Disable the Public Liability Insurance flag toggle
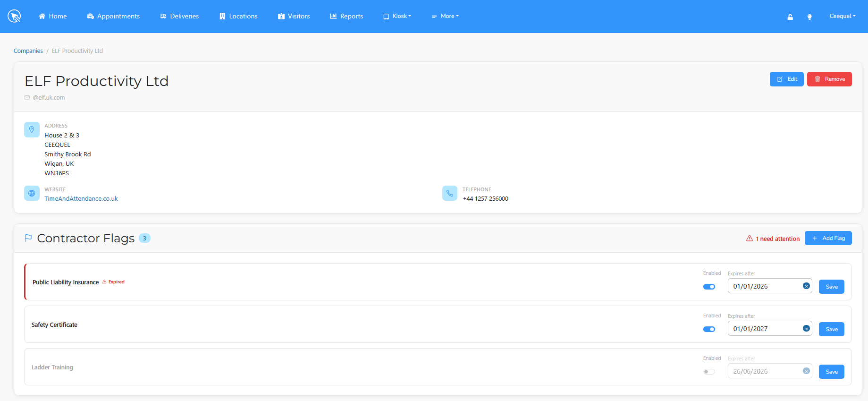868x401 pixels. [x=709, y=287]
